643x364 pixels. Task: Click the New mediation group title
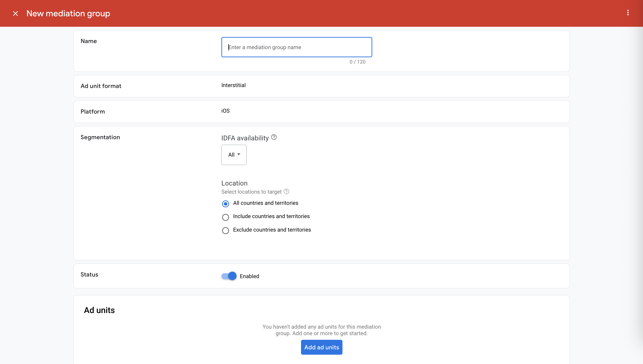(68, 13)
